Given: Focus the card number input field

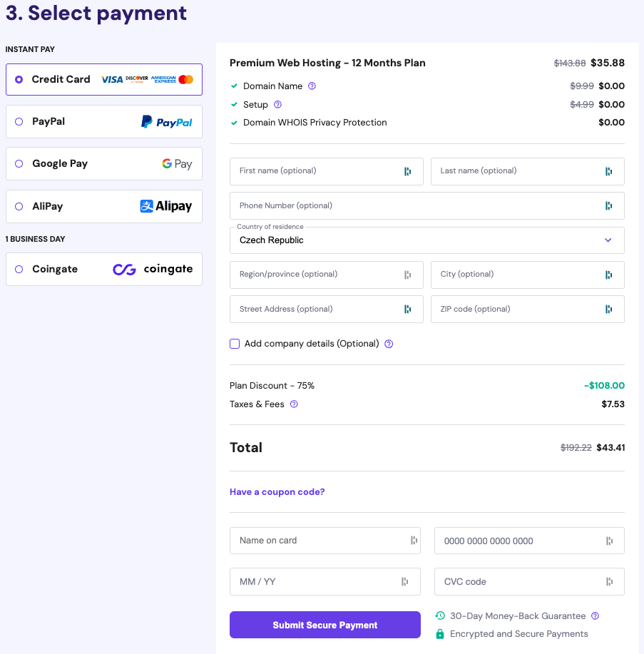Looking at the screenshot, I should 521,541.
